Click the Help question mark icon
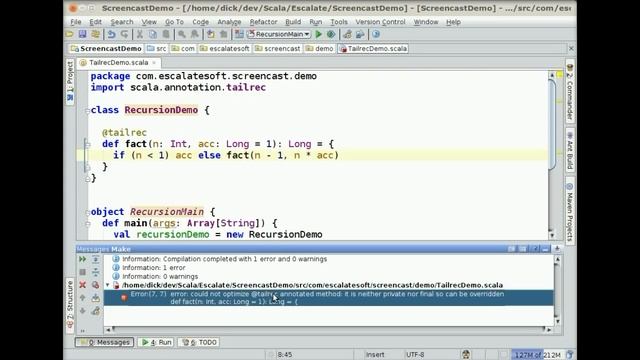Screen dimensions: 640x360 pyautogui.click(x=376, y=34)
